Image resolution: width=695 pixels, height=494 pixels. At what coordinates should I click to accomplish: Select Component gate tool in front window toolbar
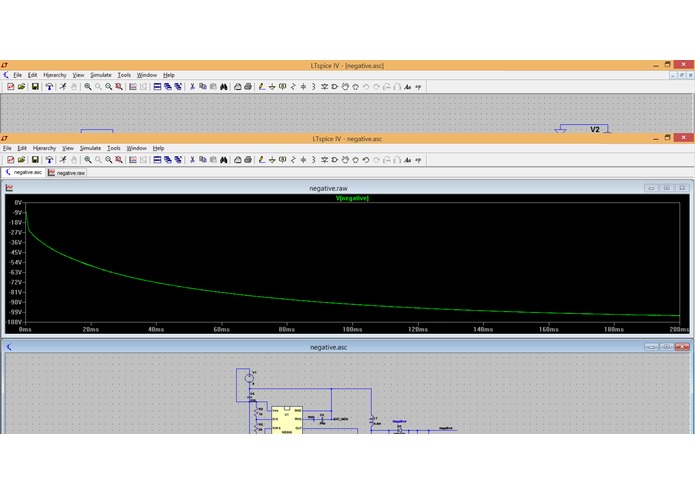click(x=335, y=160)
